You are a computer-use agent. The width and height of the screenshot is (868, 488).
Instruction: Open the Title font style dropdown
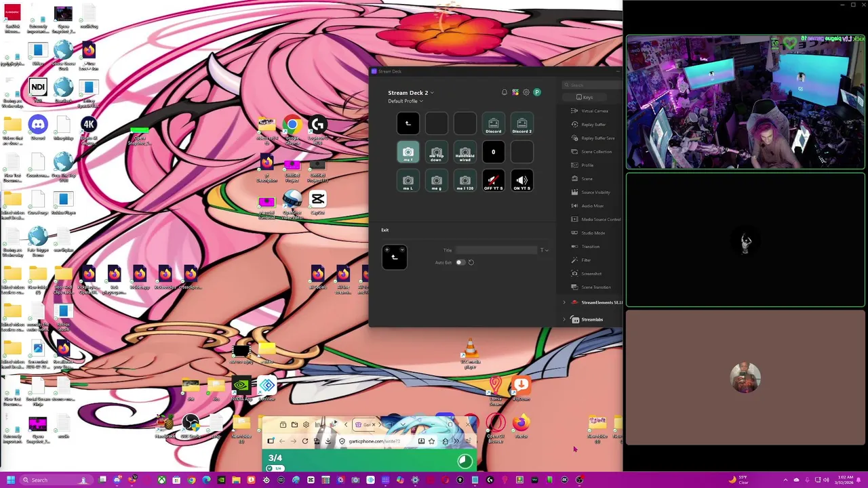click(544, 250)
